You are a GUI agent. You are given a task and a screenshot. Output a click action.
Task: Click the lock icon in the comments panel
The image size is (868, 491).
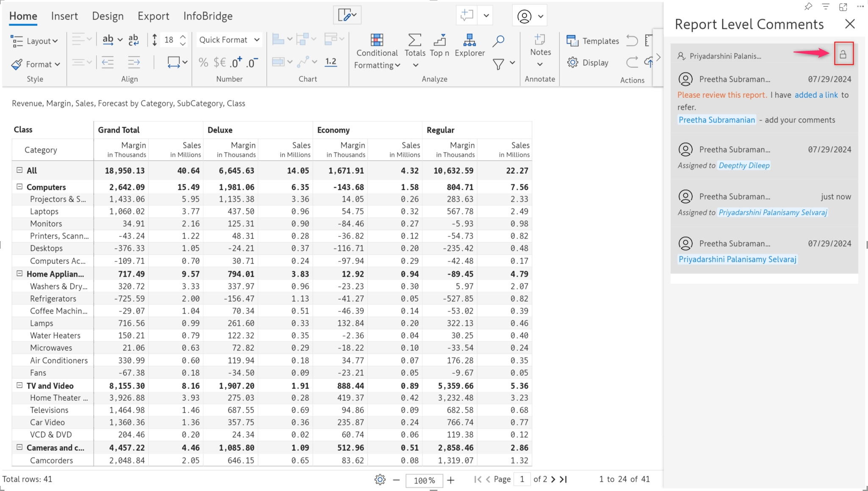click(x=843, y=54)
